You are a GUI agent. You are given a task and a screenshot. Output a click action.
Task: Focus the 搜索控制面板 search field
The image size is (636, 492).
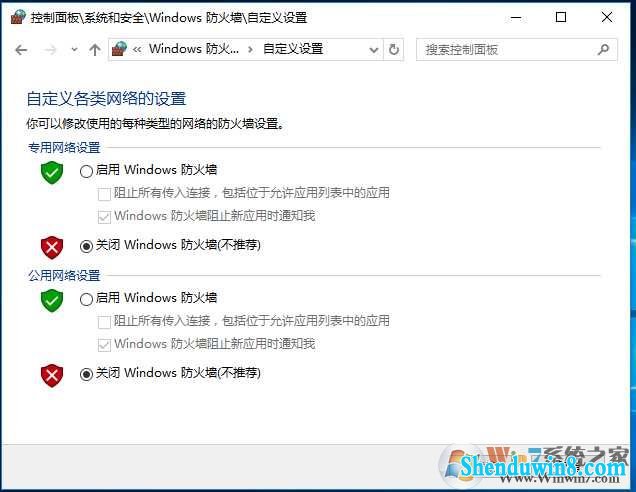coord(517,50)
